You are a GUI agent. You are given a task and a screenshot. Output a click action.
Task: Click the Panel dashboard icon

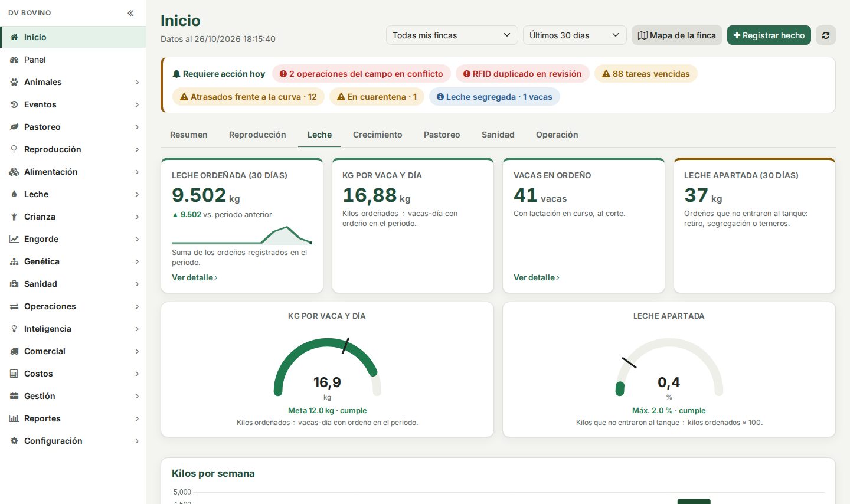coord(14,60)
